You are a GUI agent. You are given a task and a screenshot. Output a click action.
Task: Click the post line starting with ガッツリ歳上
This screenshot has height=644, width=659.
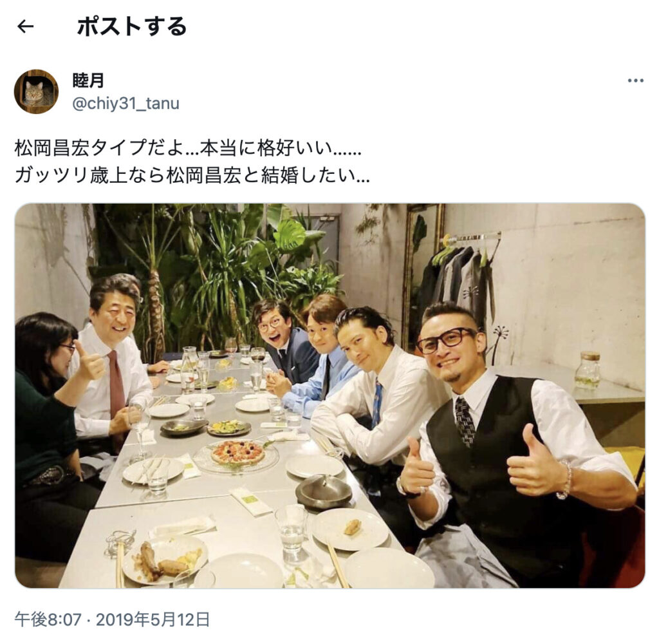[192, 175]
